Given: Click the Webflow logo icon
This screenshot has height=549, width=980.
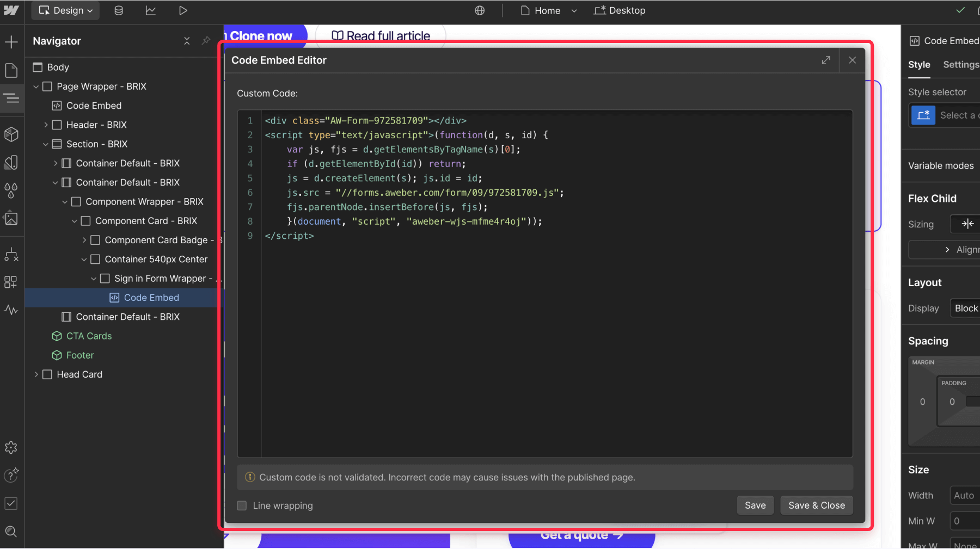Looking at the screenshot, I should coord(11,10).
